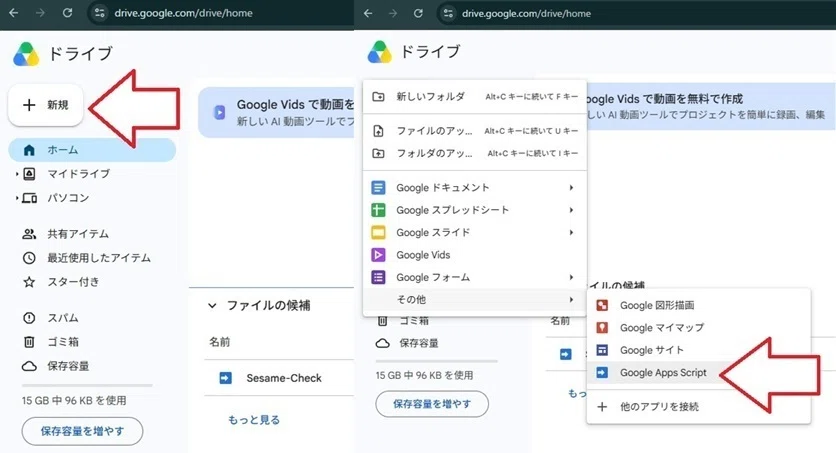Image resolution: width=836 pixels, height=453 pixels.
Task: Select Google Apps Script submenu item
Action: (698, 373)
